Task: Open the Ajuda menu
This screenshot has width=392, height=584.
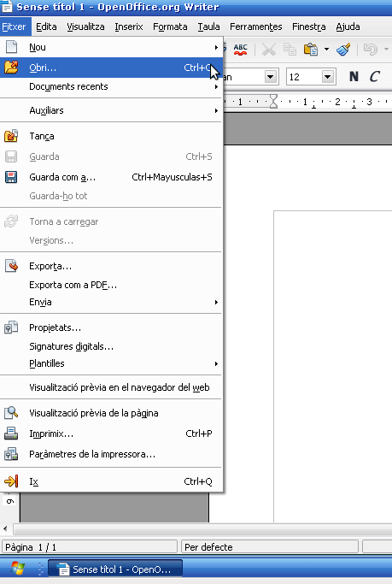Action: tap(348, 27)
